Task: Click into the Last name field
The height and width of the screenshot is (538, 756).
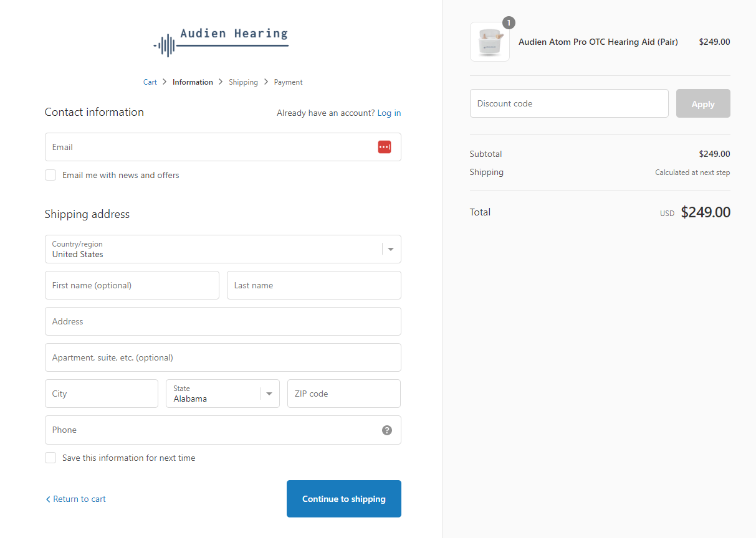Action: tap(313, 285)
